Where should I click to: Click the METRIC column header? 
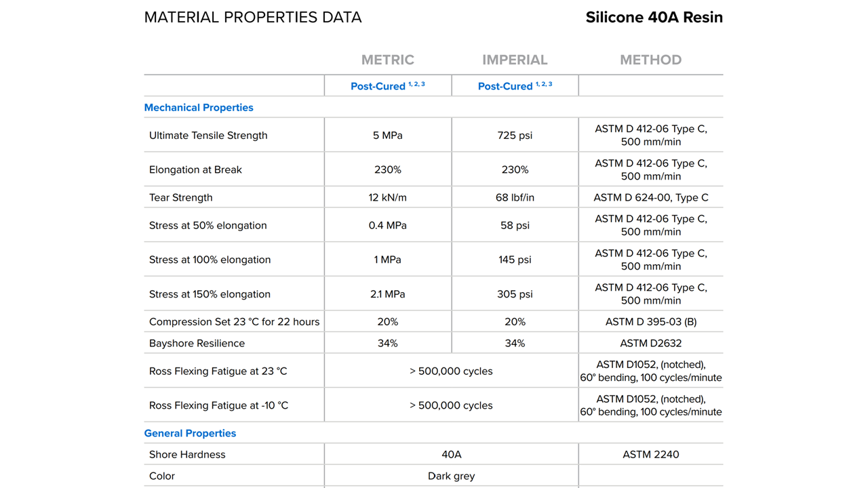click(387, 60)
